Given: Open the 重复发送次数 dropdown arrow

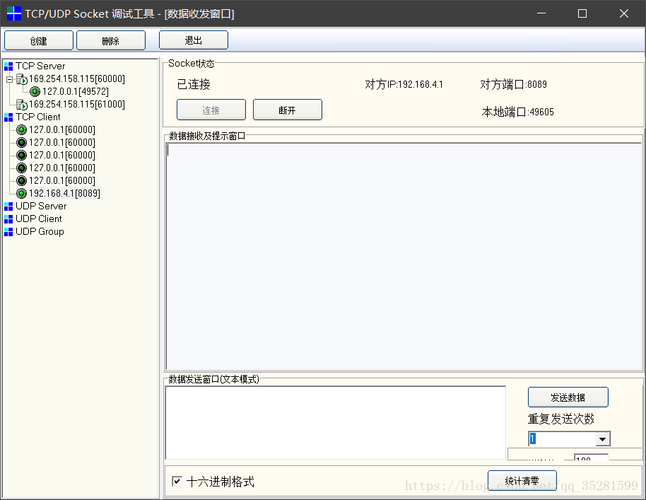Looking at the screenshot, I should click(x=603, y=439).
